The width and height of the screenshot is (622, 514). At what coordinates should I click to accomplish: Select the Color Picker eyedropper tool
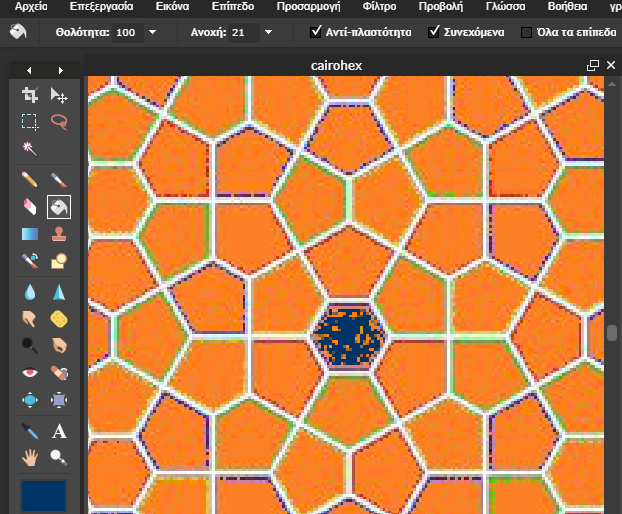pyautogui.click(x=30, y=431)
